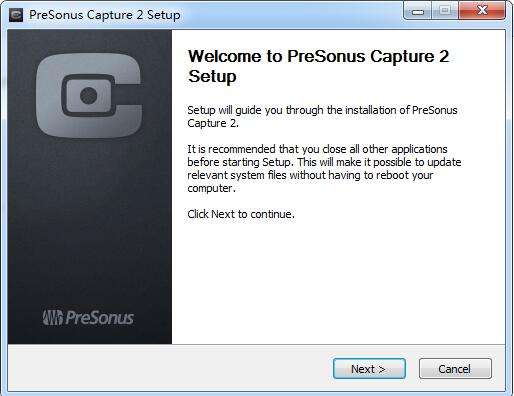Click the PreSonus wordmark in the sidebar
Image resolution: width=514 pixels, height=396 pixels.
click(x=100, y=317)
